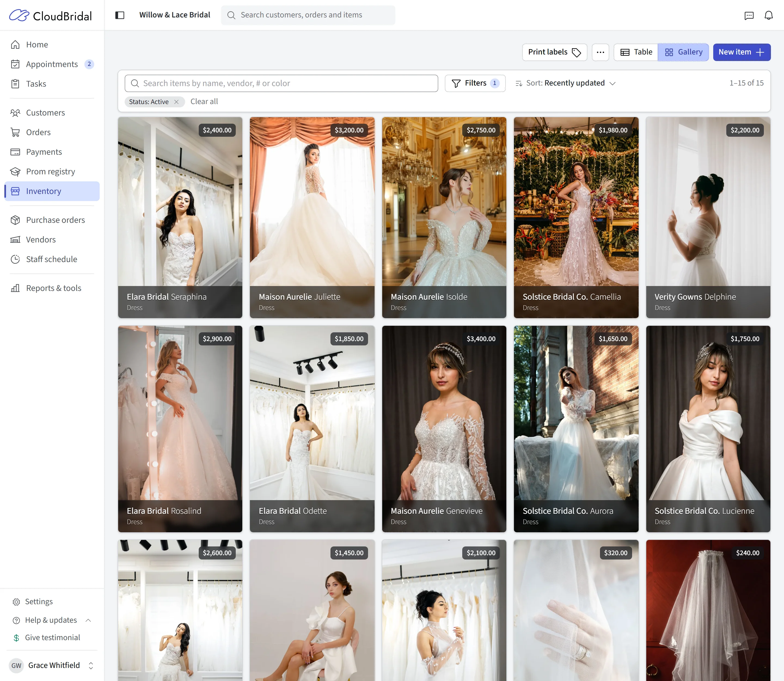The height and width of the screenshot is (681, 784).
Task: Switch to Table view
Action: coord(636,52)
